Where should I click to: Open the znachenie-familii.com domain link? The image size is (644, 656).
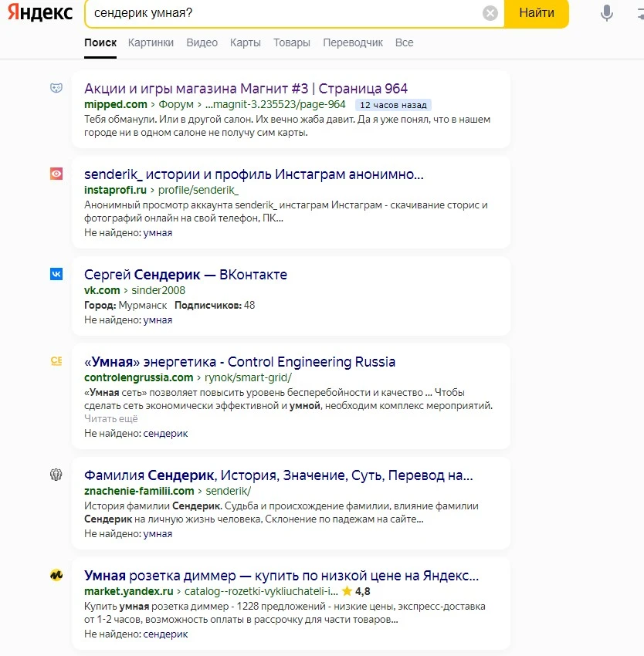coord(139,491)
